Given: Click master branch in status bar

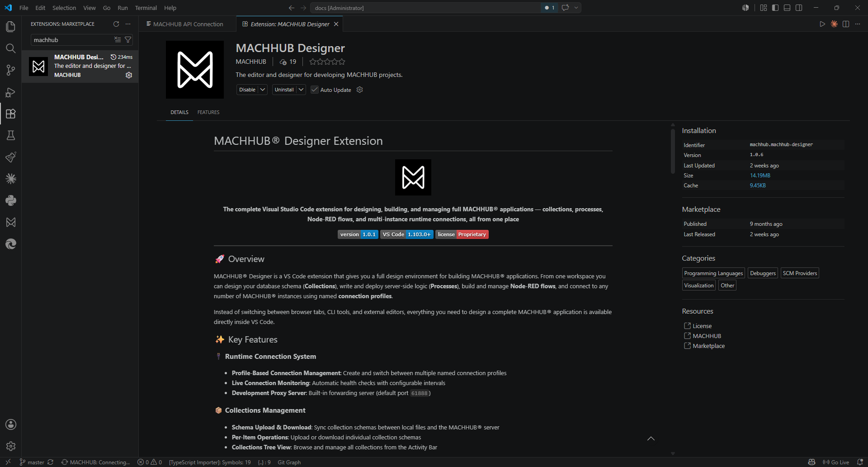Looking at the screenshot, I should [32, 462].
